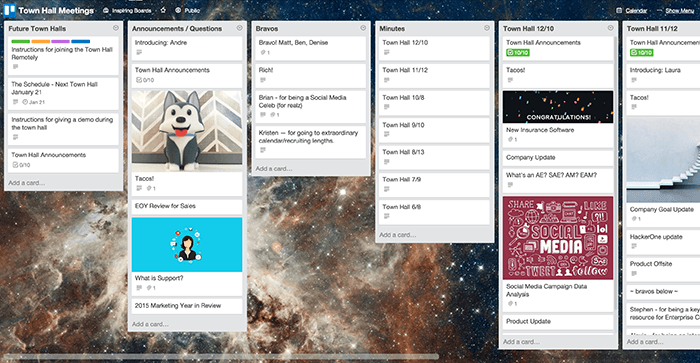
Task: Click description icon on Rich! card
Action: [262, 80]
